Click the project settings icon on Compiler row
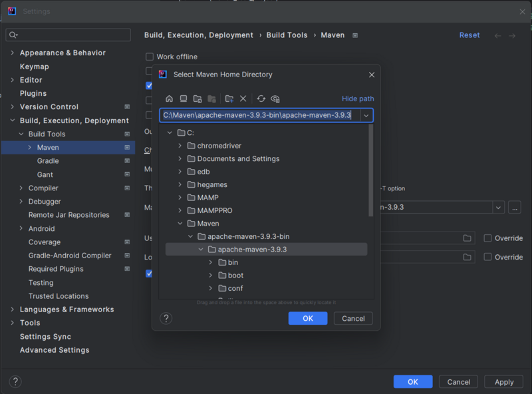 click(x=127, y=188)
